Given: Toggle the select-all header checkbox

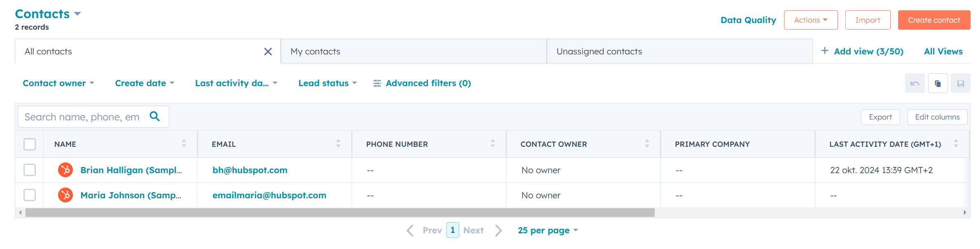Looking at the screenshot, I should point(30,144).
